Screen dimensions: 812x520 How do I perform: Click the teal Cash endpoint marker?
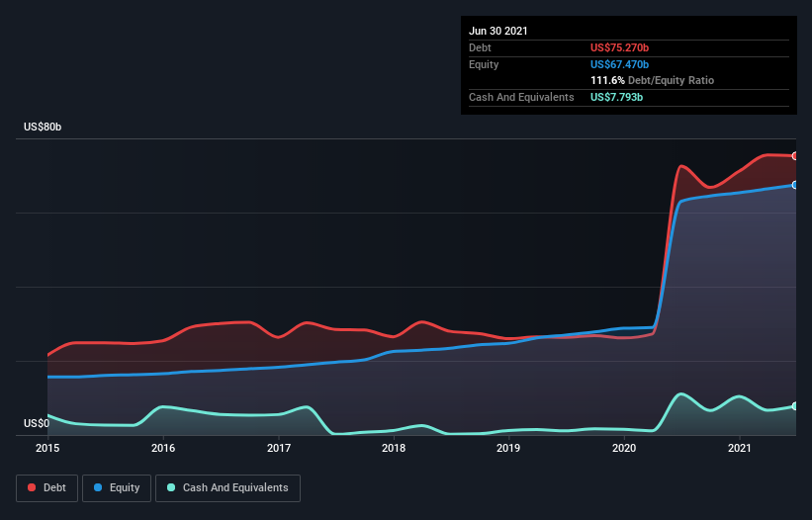[x=795, y=406]
